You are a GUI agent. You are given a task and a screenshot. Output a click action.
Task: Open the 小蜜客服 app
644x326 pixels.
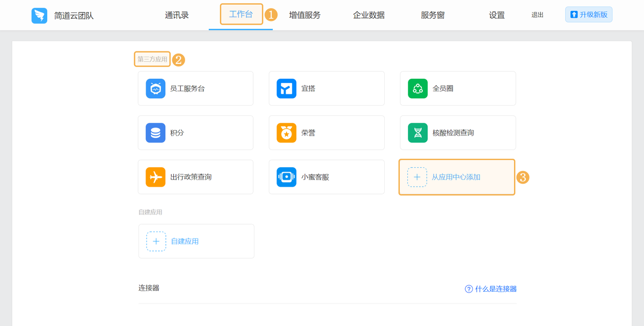[286, 177]
